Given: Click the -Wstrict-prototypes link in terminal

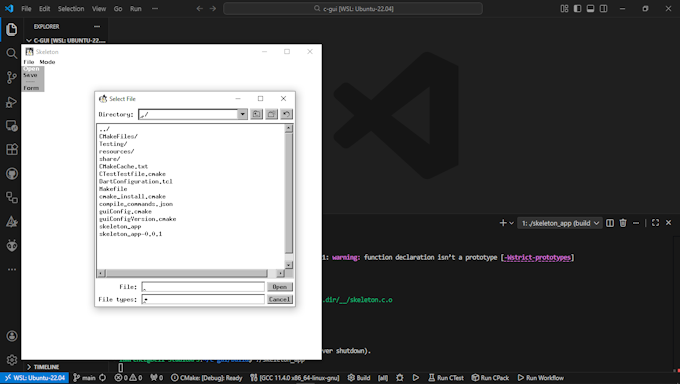Looking at the screenshot, I should pyautogui.click(x=537, y=257).
